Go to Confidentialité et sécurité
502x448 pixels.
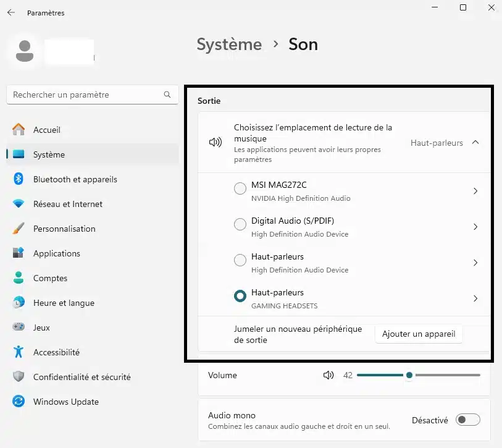click(92, 376)
